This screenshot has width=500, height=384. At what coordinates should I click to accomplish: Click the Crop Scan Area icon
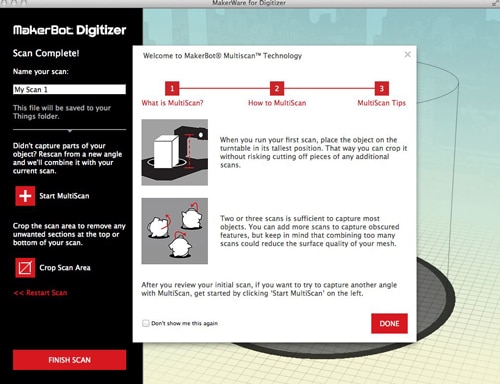click(25, 268)
